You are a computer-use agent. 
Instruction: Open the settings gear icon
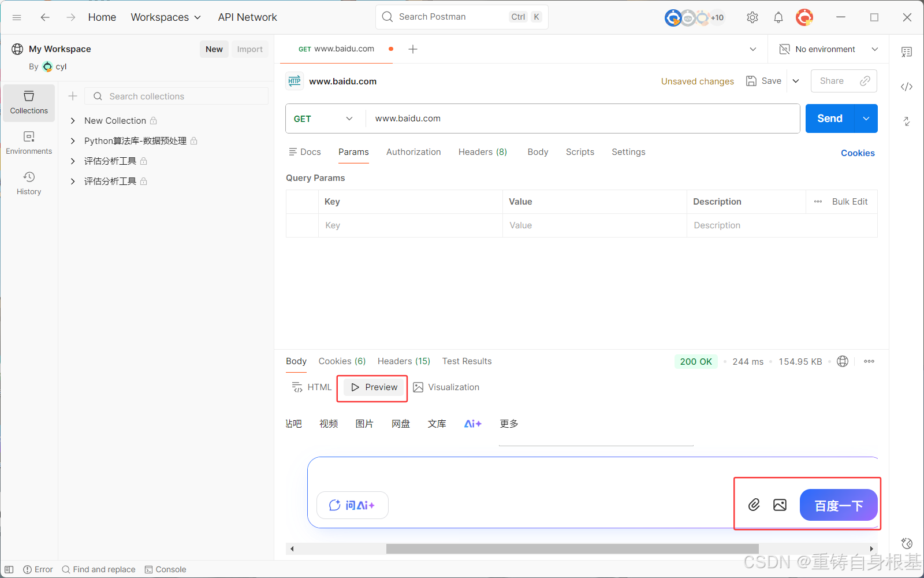(x=752, y=17)
